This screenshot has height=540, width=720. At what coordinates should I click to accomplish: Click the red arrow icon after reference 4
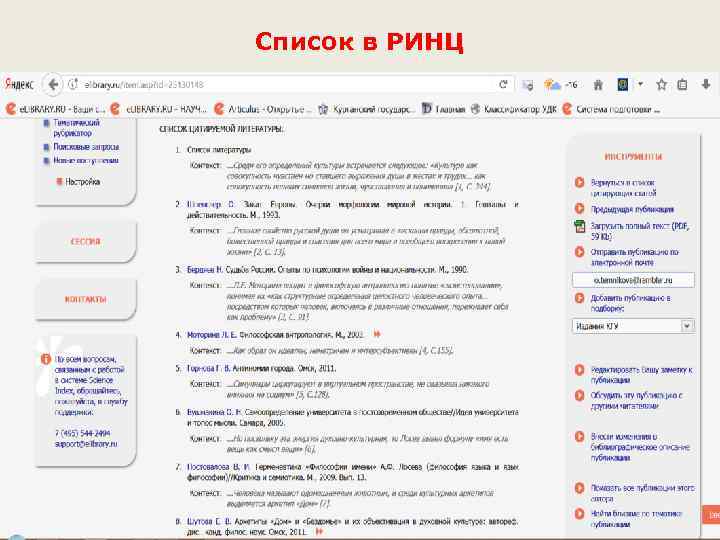tap(377, 334)
